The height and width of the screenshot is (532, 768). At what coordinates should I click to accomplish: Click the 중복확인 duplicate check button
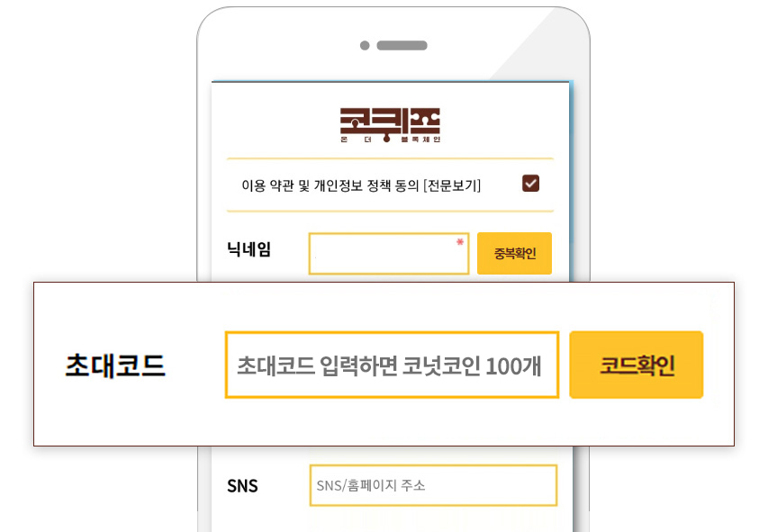(514, 253)
